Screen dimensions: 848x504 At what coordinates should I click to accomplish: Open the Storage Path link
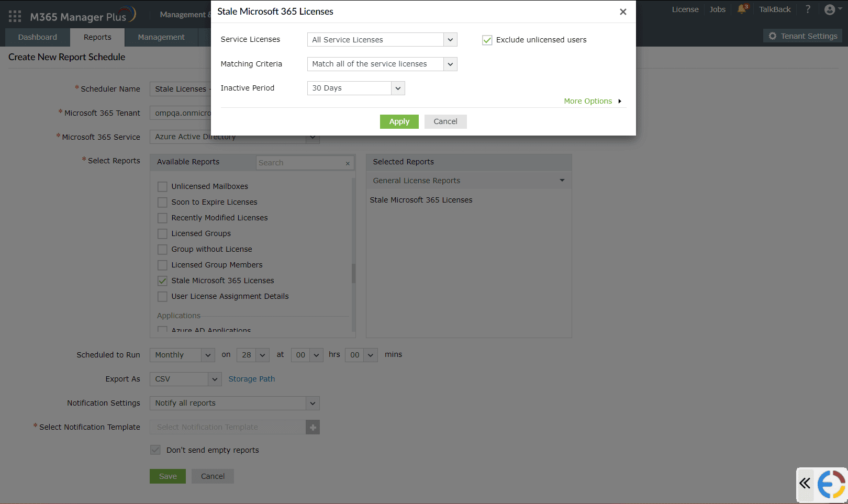[252, 378]
